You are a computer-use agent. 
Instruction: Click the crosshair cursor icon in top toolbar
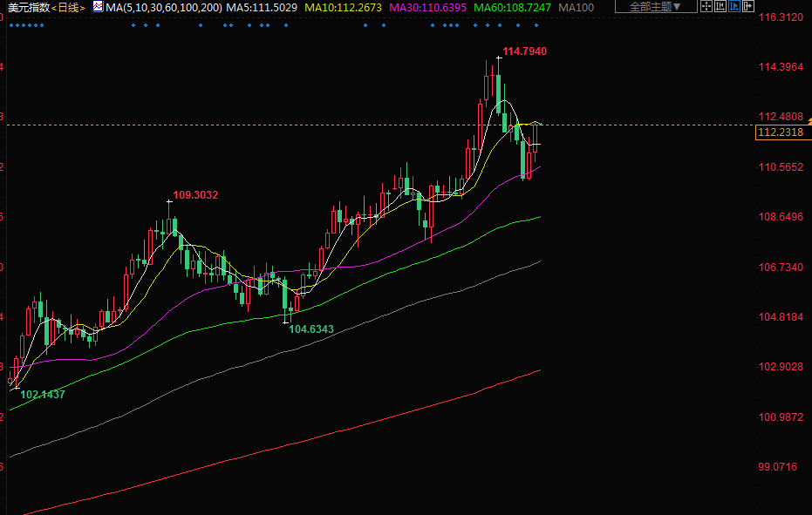click(706, 6)
